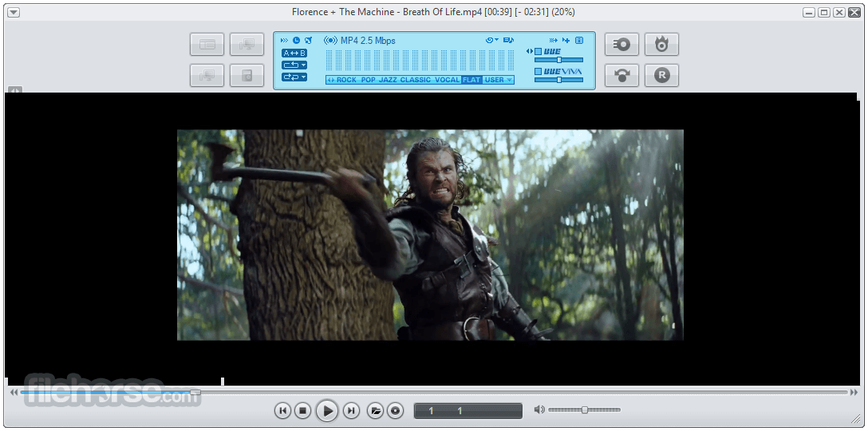Minimize the jetAudio window
This screenshot has width=868, height=431.
pyautogui.click(x=809, y=12)
